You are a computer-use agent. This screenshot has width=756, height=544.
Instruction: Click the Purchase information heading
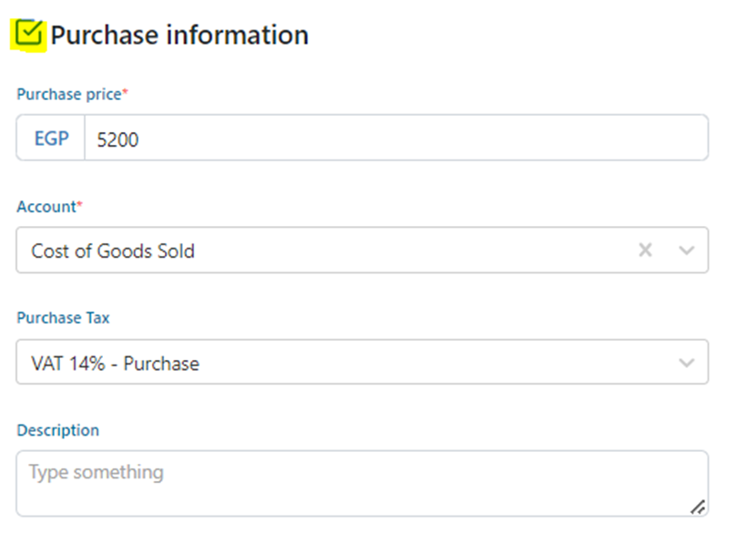[x=179, y=36]
